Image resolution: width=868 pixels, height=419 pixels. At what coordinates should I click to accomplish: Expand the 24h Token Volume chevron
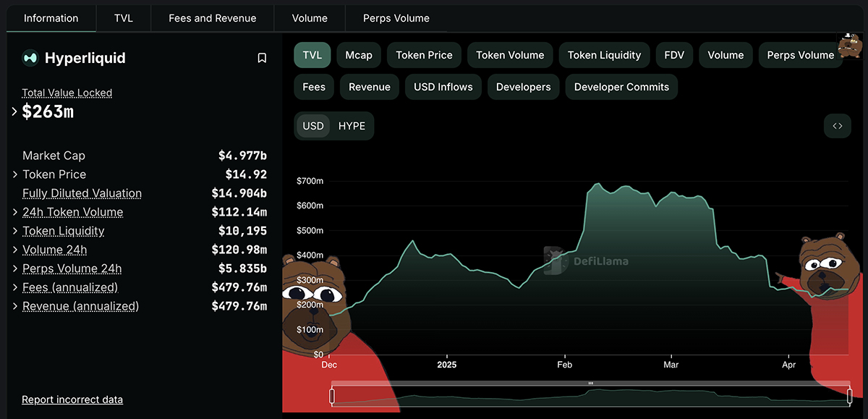tap(15, 212)
